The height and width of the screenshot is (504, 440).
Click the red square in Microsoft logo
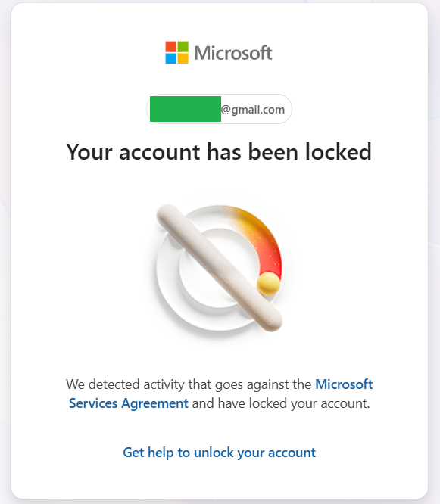tap(171, 47)
